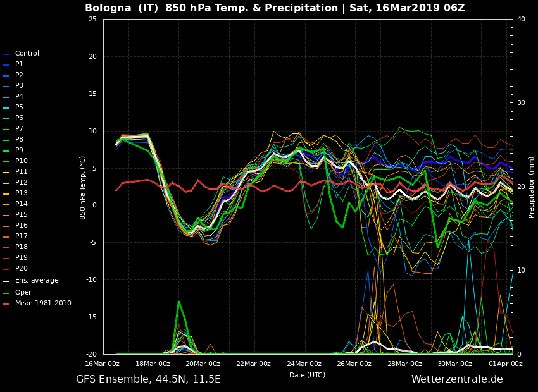The height and width of the screenshot is (392, 538).
Task: Click the 'P6' legend label
Action: pos(19,118)
